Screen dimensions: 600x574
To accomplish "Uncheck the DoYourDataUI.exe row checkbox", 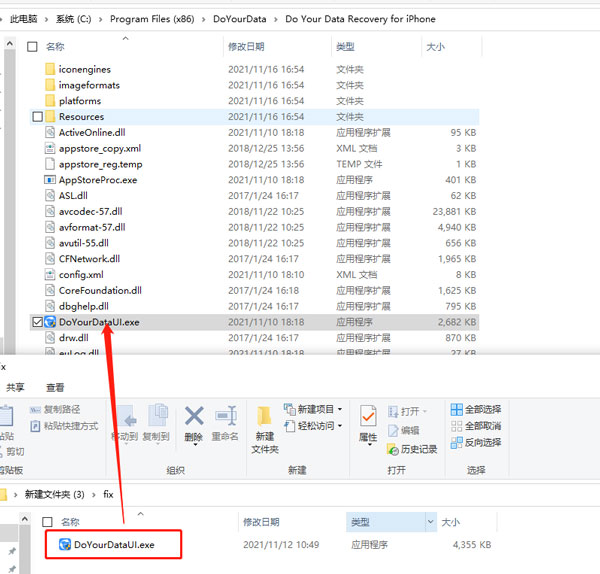I will point(38,322).
